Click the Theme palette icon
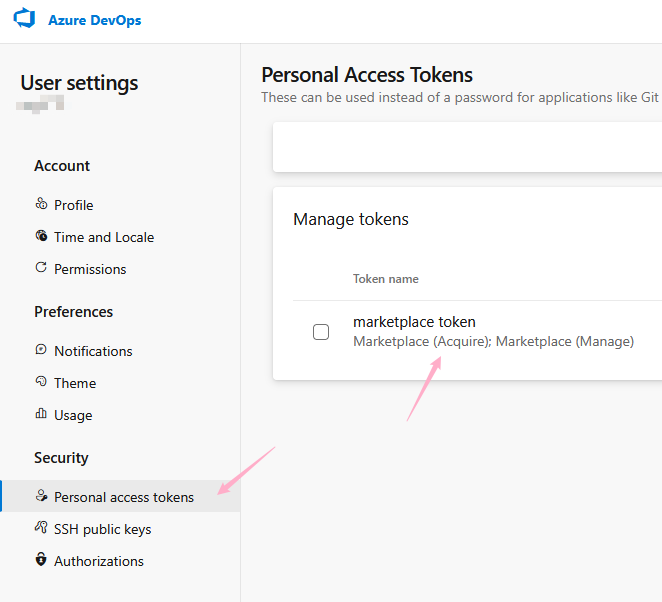The width and height of the screenshot is (662, 602). click(41, 382)
